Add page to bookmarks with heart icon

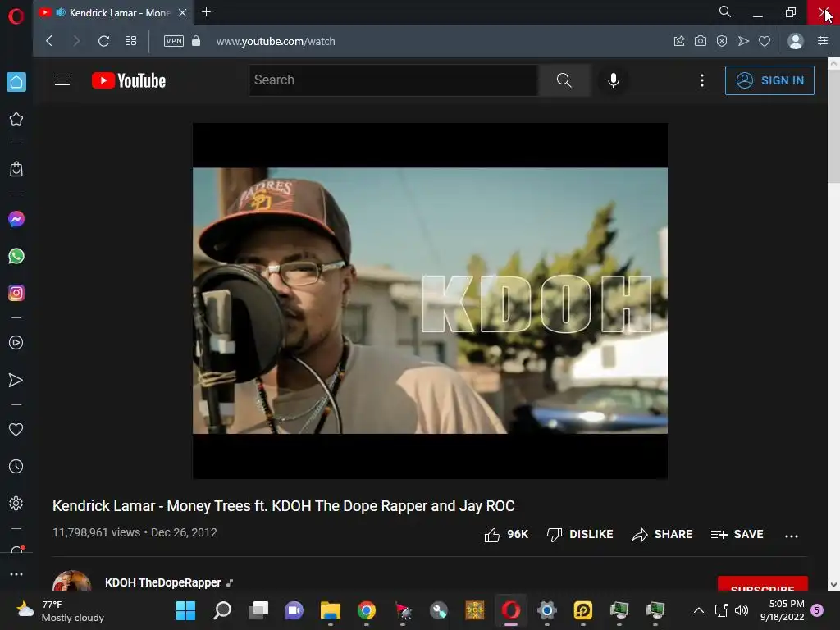pyautogui.click(x=765, y=41)
